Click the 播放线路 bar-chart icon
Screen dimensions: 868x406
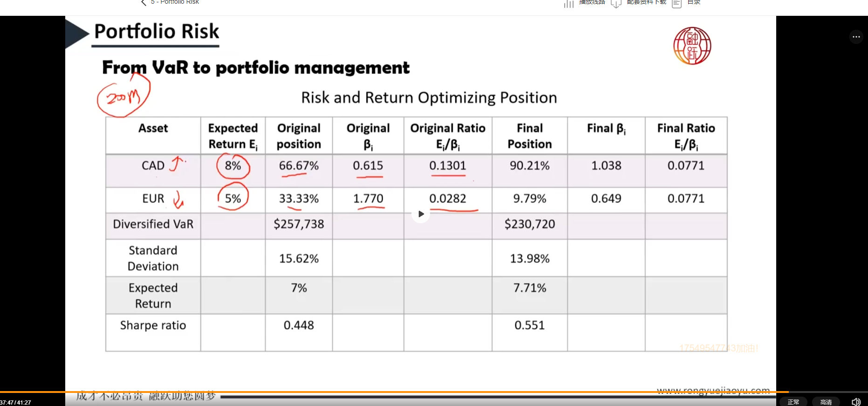coord(568,4)
